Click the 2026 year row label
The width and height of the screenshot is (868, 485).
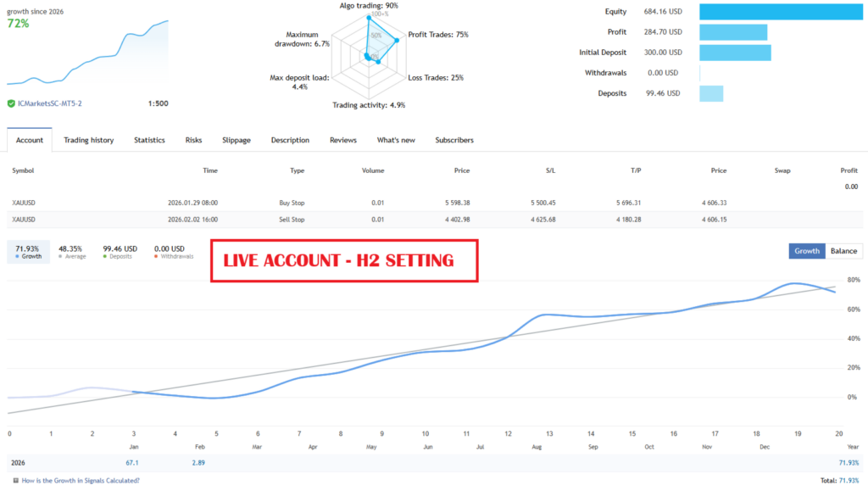(x=18, y=463)
